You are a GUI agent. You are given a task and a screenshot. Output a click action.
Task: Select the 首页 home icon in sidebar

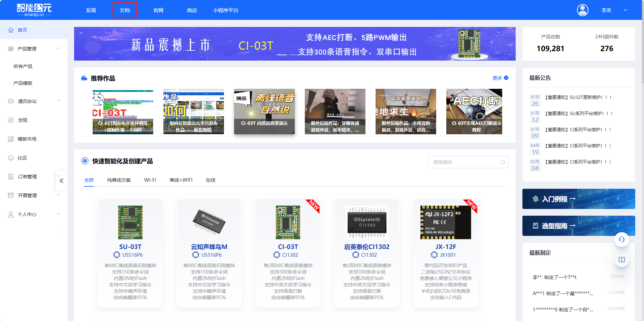[10, 30]
